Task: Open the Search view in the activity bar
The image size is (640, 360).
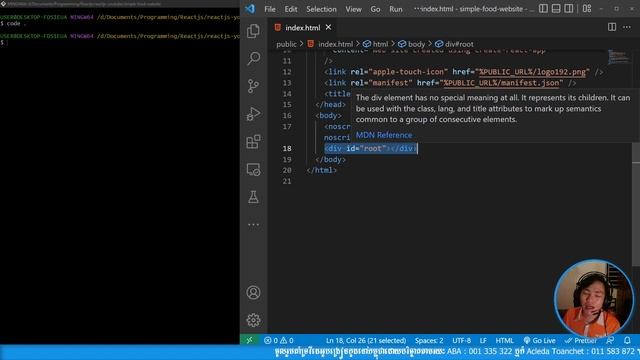Action: [x=253, y=59]
